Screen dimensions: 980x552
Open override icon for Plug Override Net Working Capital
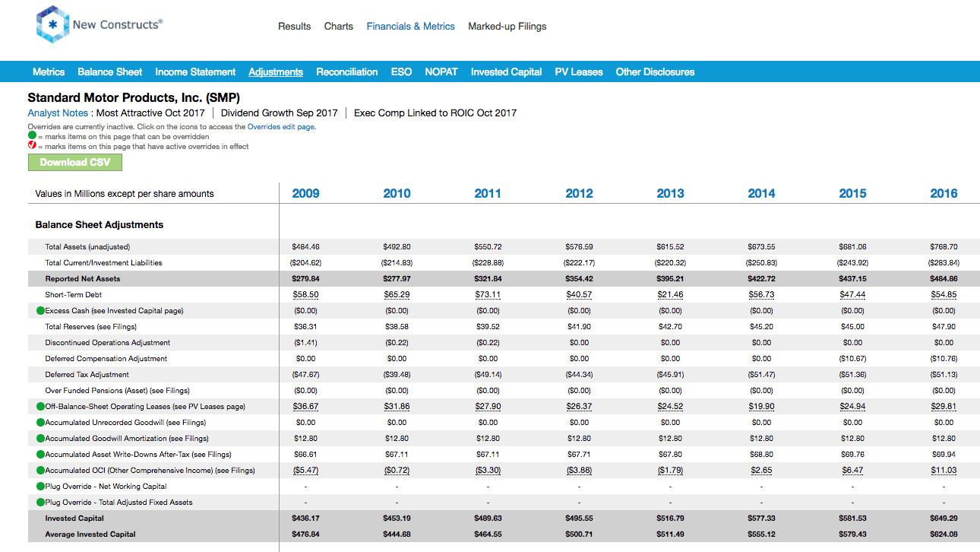40,486
